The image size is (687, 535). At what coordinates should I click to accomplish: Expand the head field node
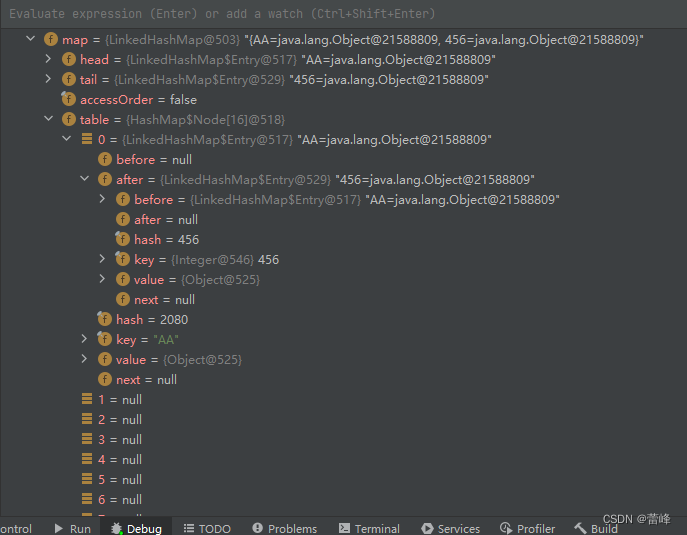pyautogui.click(x=48, y=59)
